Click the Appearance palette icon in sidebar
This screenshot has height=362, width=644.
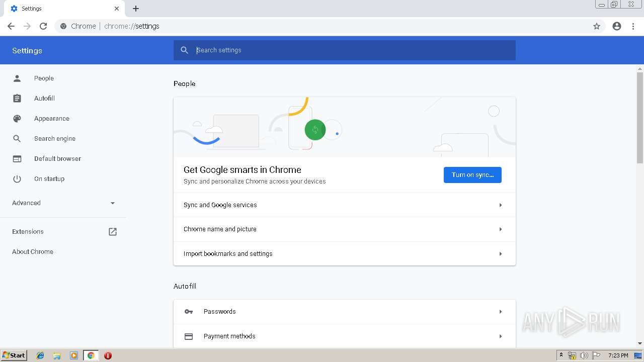pyautogui.click(x=17, y=119)
